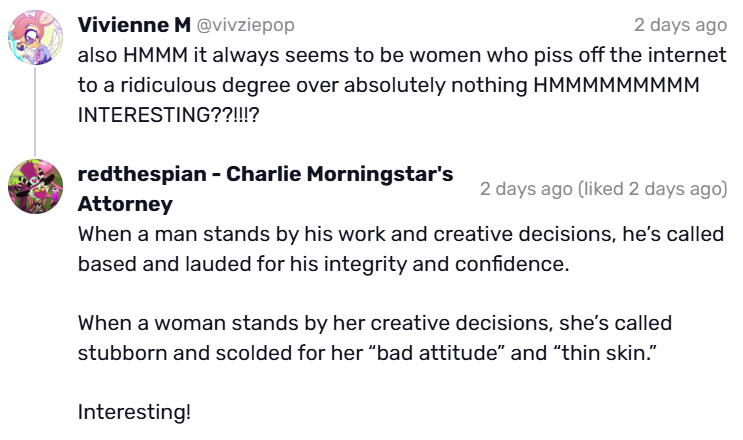The image size is (743, 440).
Task: Click the reply's 2 days ago timestamp
Action: [x=526, y=189]
